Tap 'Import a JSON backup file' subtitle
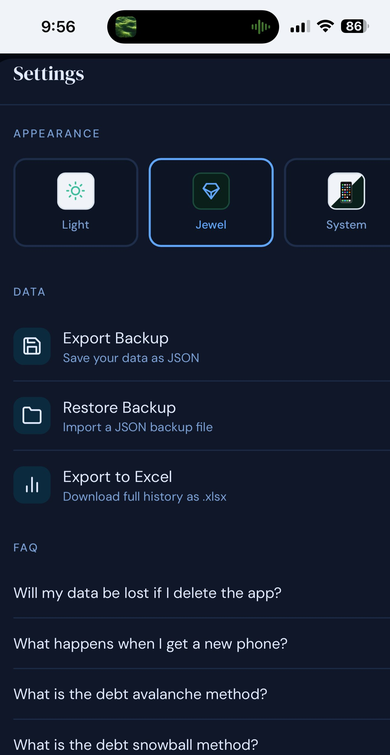Screen dimensions: 390x755 click(x=138, y=427)
